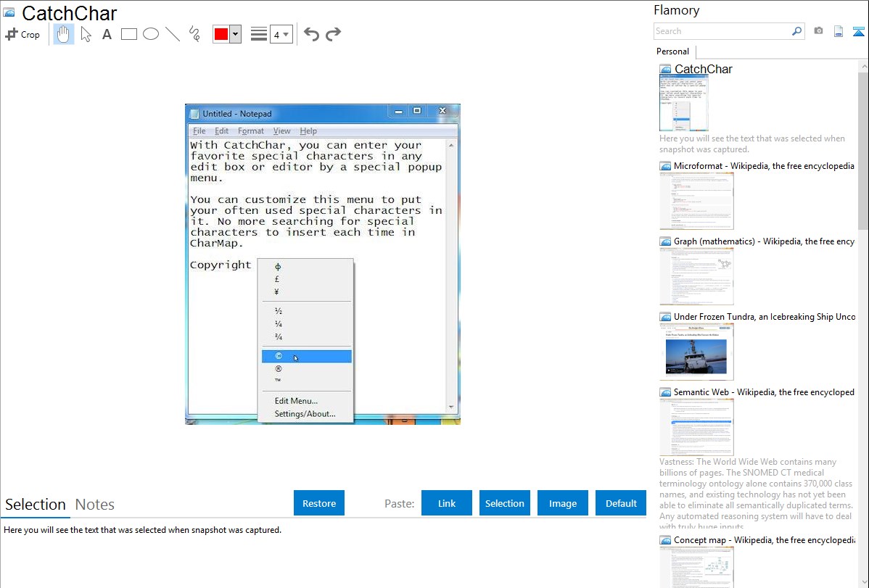Switch to the Selection tab
869x588 pixels.
(x=36, y=505)
